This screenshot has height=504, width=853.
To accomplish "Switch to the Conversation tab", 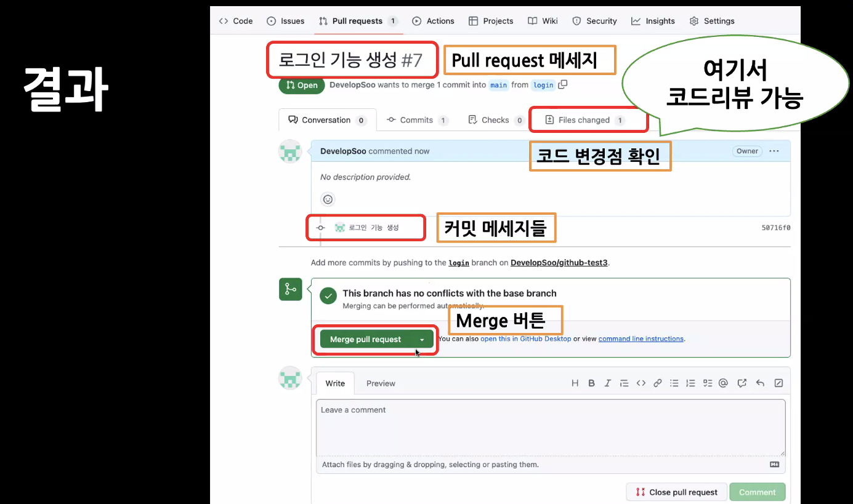I will pos(327,120).
